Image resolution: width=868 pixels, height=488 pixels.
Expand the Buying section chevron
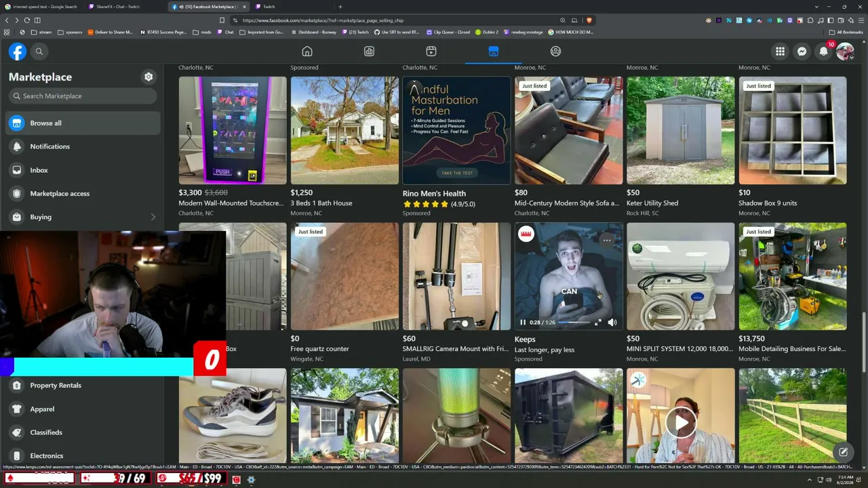click(153, 217)
